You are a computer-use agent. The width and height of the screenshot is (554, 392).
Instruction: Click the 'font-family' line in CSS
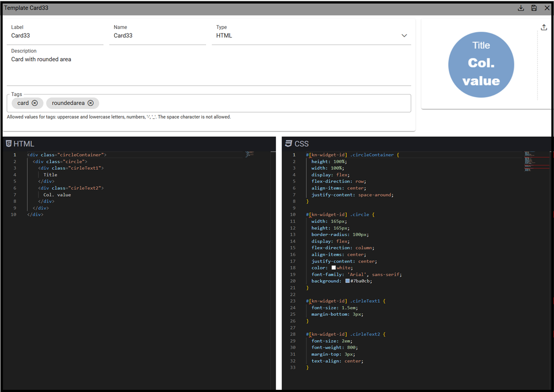[356, 274]
